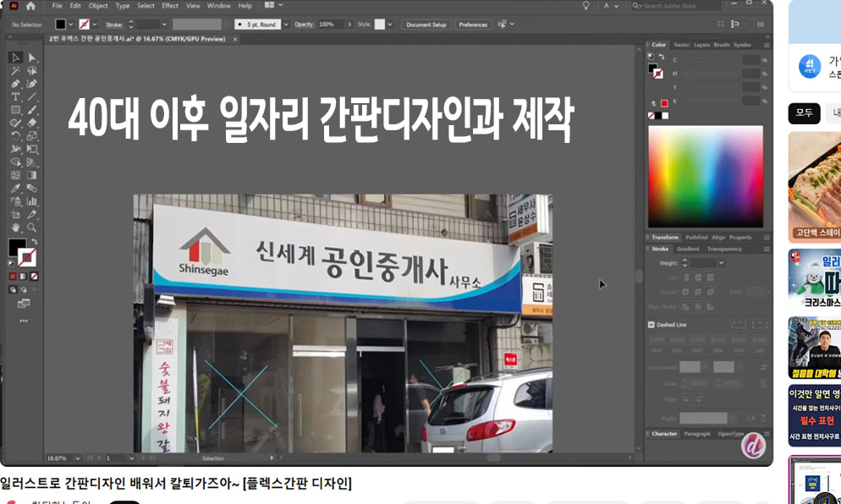Open the Window menu
The height and width of the screenshot is (504, 841).
(x=219, y=6)
